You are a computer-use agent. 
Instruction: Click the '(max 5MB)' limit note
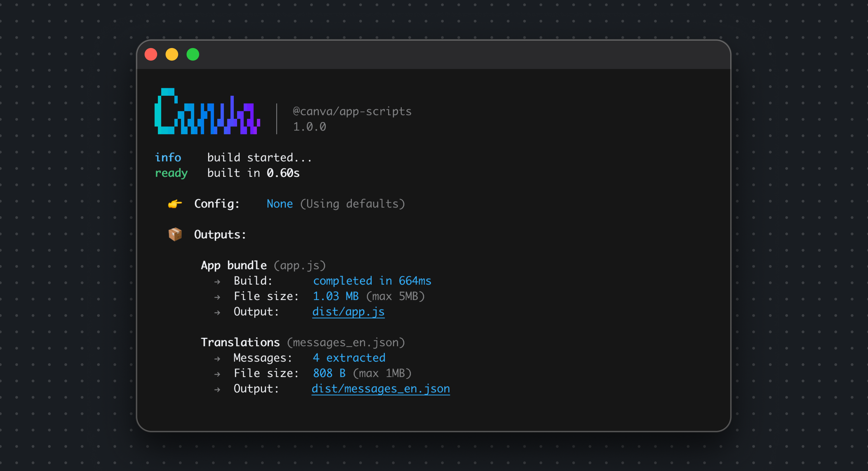point(395,296)
